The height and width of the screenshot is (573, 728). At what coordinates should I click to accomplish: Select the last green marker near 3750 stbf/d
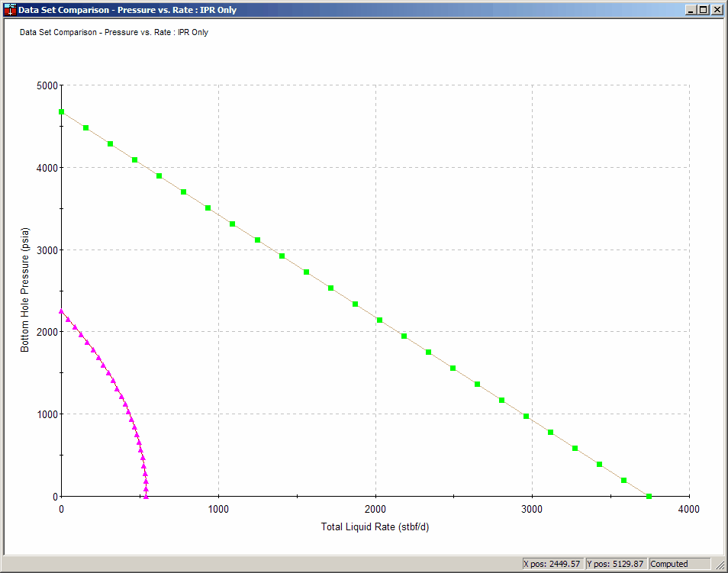coord(648,495)
